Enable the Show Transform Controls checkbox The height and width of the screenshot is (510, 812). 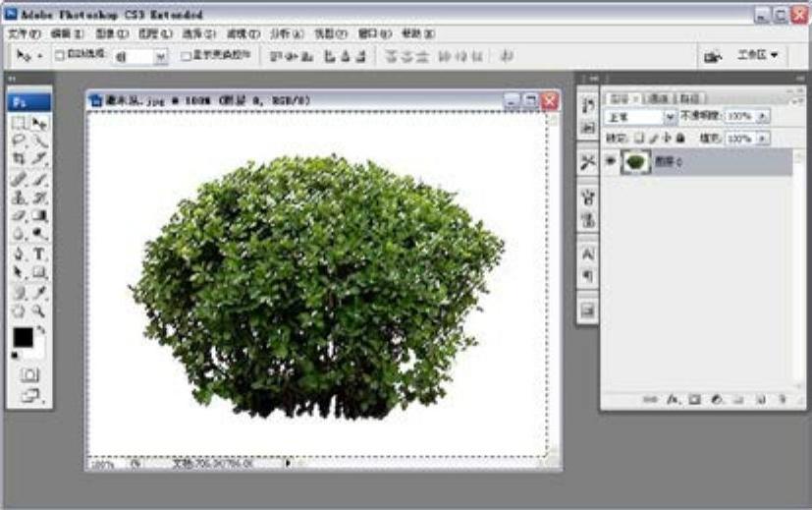186,55
